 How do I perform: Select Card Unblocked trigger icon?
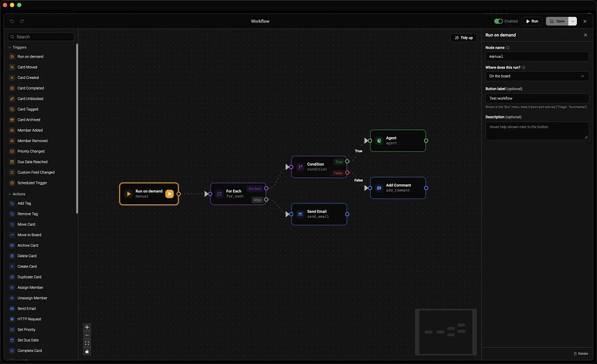pyautogui.click(x=12, y=99)
